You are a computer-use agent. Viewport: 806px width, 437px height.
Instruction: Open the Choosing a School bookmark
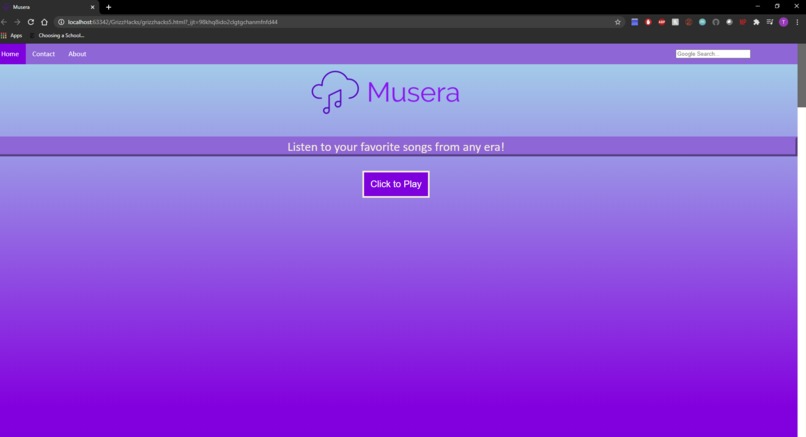pyautogui.click(x=58, y=35)
